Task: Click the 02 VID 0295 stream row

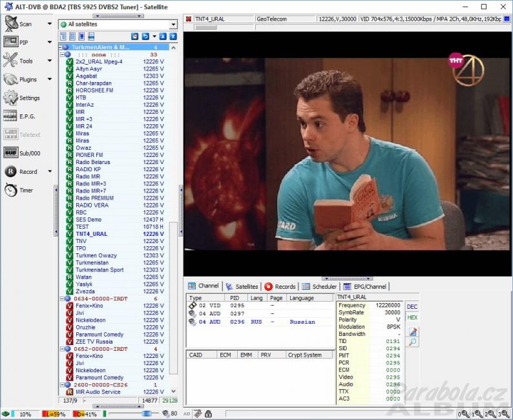Action: pos(260,306)
